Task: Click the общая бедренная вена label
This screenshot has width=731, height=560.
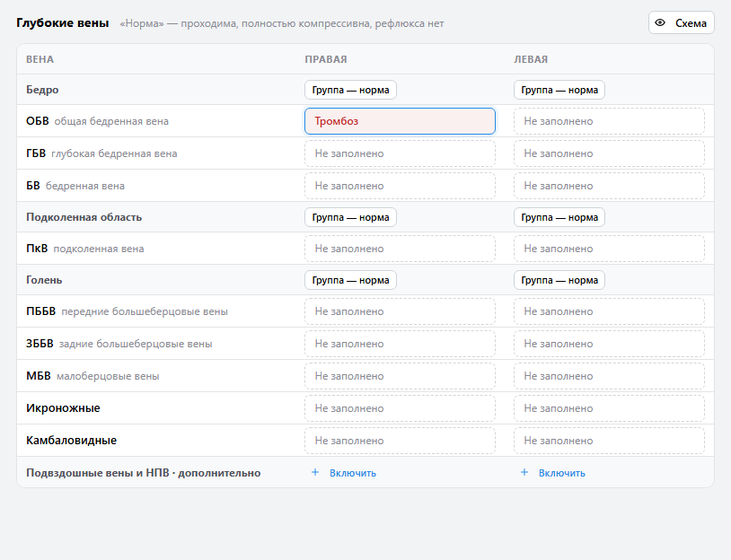Action: click(111, 121)
